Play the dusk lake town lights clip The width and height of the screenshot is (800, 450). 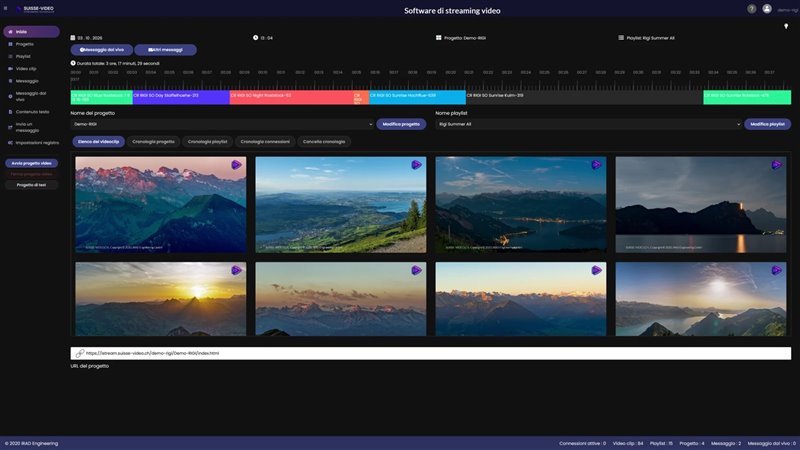[x=596, y=165]
